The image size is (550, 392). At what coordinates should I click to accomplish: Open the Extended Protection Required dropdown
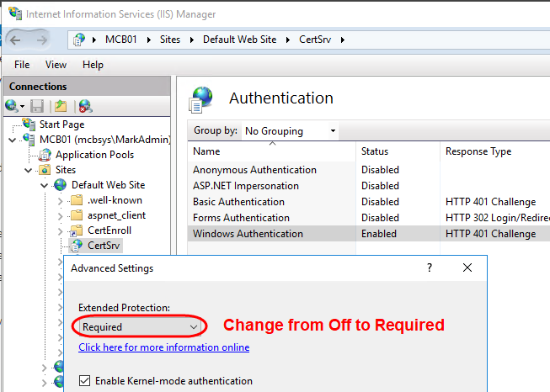(140, 326)
